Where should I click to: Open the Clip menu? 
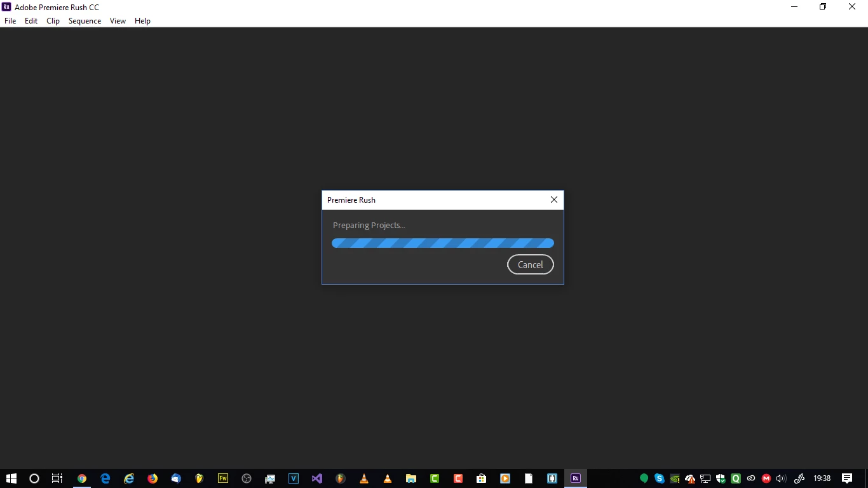coord(53,21)
